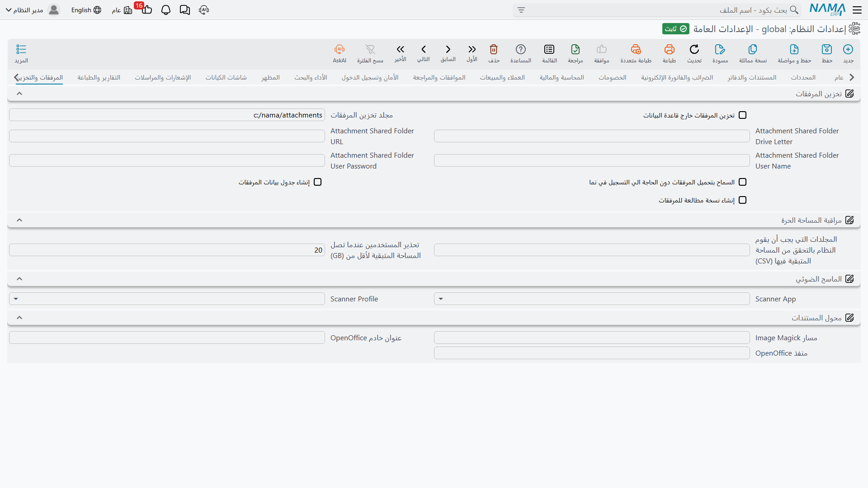Click the عنوان خادم OpenOffice field
Screen dimensions: 868x488
tap(167, 338)
